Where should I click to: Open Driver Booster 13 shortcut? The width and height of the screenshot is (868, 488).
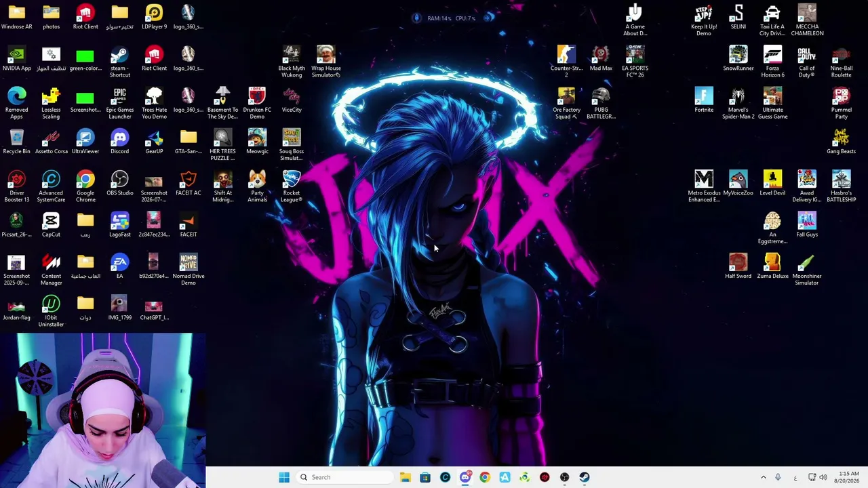pyautogui.click(x=17, y=186)
